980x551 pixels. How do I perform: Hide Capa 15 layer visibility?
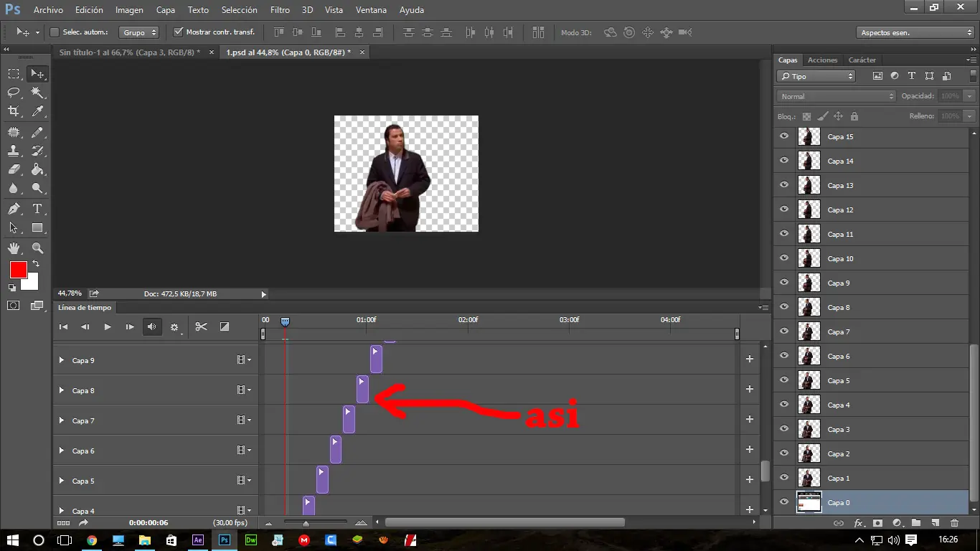783,136
